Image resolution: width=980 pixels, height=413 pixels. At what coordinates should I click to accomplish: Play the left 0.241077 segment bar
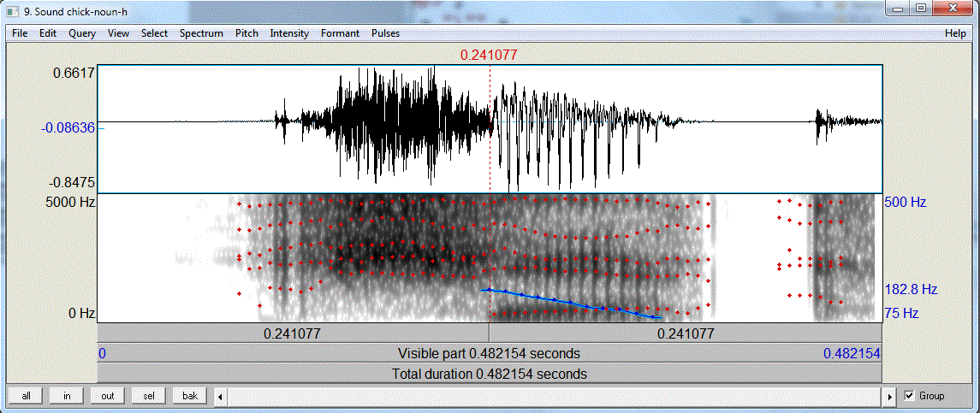(x=293, y=333)
